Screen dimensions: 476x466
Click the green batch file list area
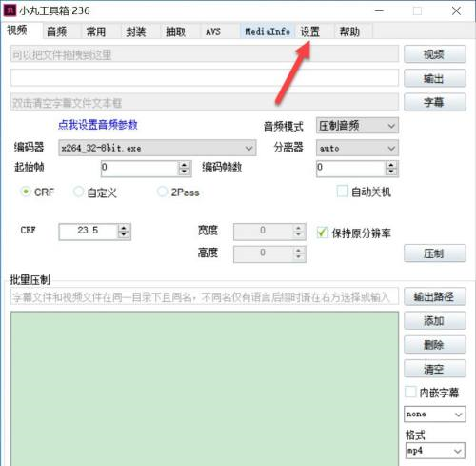click(x=205, y=389)
